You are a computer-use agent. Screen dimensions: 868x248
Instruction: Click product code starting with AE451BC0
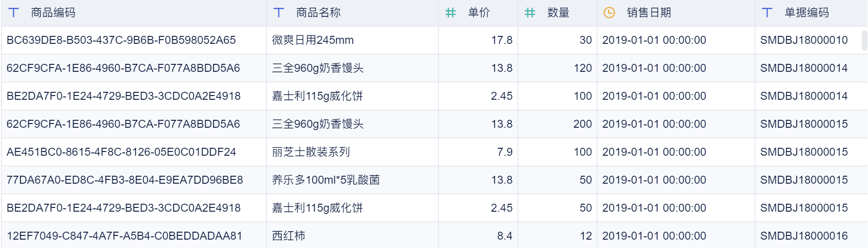pyautogui.click(x=121, y=152)
